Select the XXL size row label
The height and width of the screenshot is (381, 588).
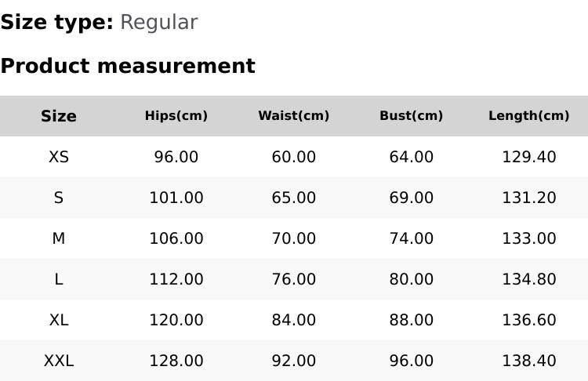click(x=59, y=361)
